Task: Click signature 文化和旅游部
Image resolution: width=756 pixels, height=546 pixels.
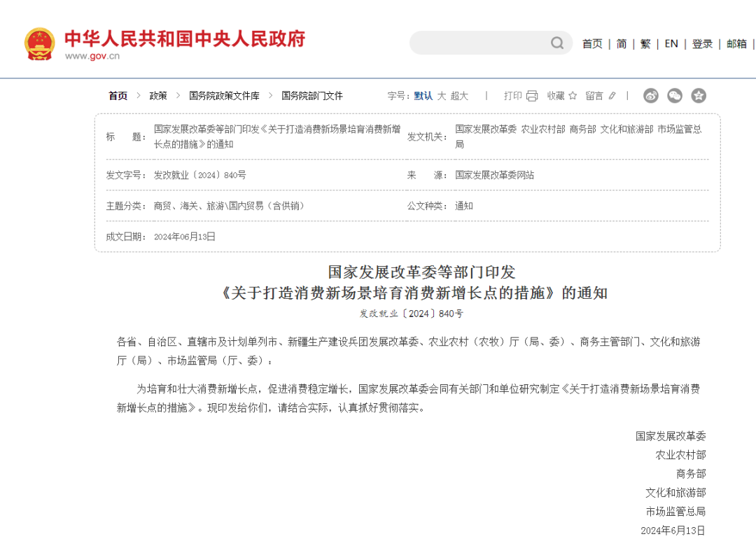Action: tap(675, 493)
